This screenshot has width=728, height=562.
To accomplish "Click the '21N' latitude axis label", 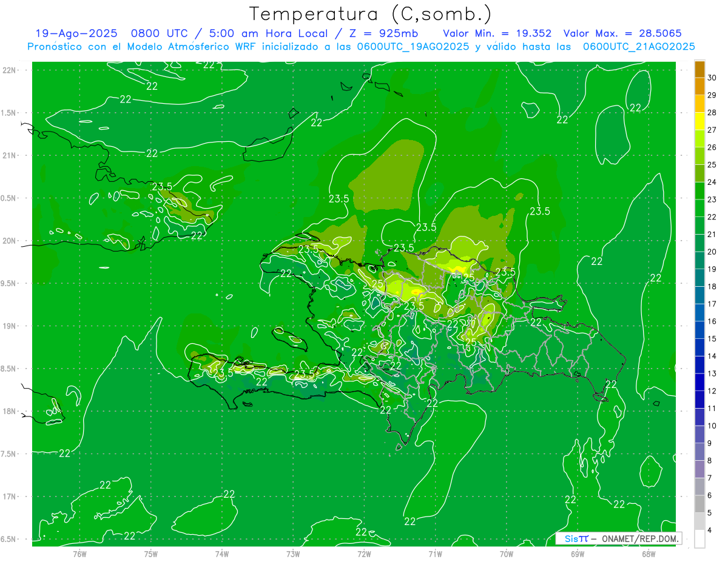I will click(x=9, y=156).
